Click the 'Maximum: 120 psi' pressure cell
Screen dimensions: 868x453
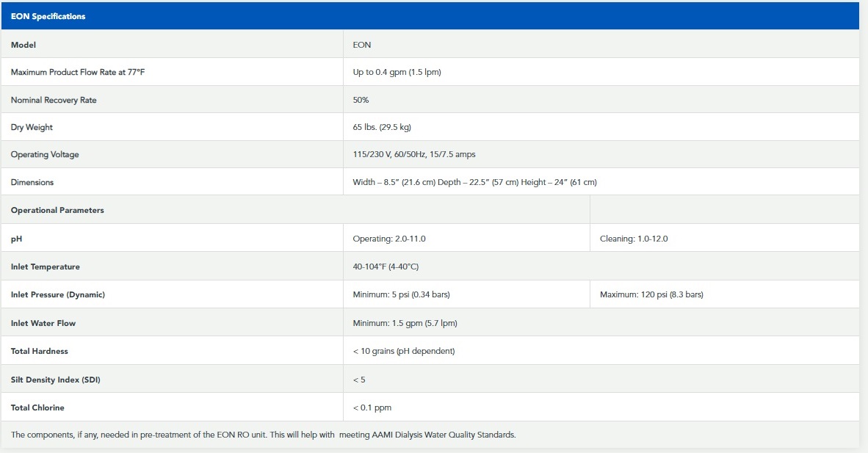click(651, 294)
